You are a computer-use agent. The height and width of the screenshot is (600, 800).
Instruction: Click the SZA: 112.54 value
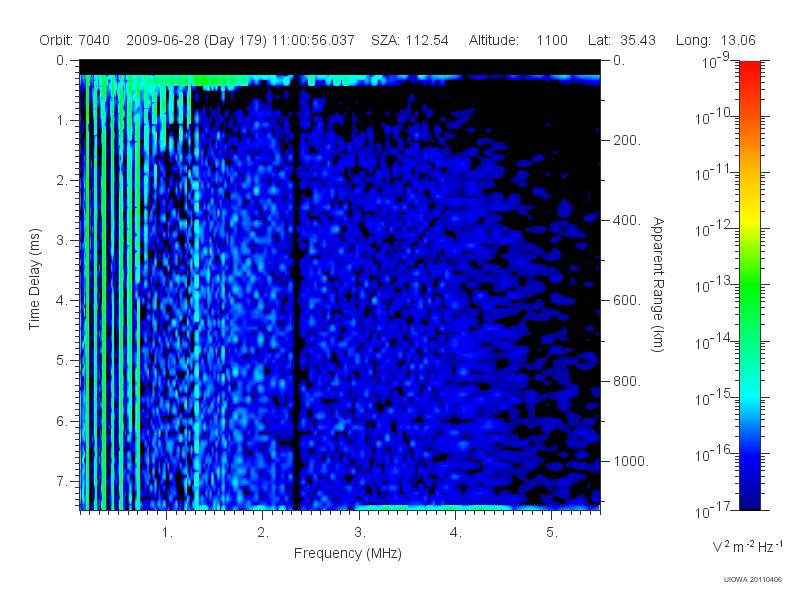coord(410,40)
